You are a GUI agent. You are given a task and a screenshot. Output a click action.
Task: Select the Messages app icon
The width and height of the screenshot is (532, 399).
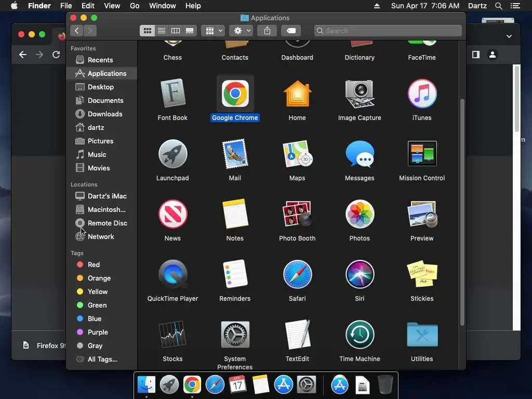[x=360, y=154]
